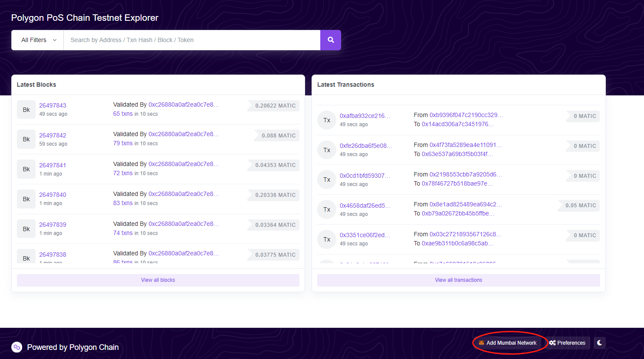Click View all transactions
Viewport: 644px width, 359px height.
[458, 280]
